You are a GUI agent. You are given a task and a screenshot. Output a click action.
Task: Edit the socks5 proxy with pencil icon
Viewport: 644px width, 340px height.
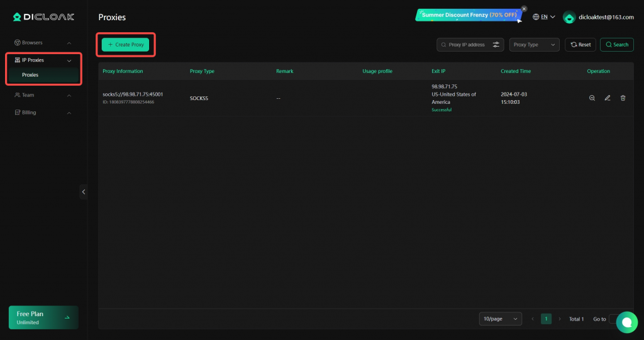(x=608, y=98)
